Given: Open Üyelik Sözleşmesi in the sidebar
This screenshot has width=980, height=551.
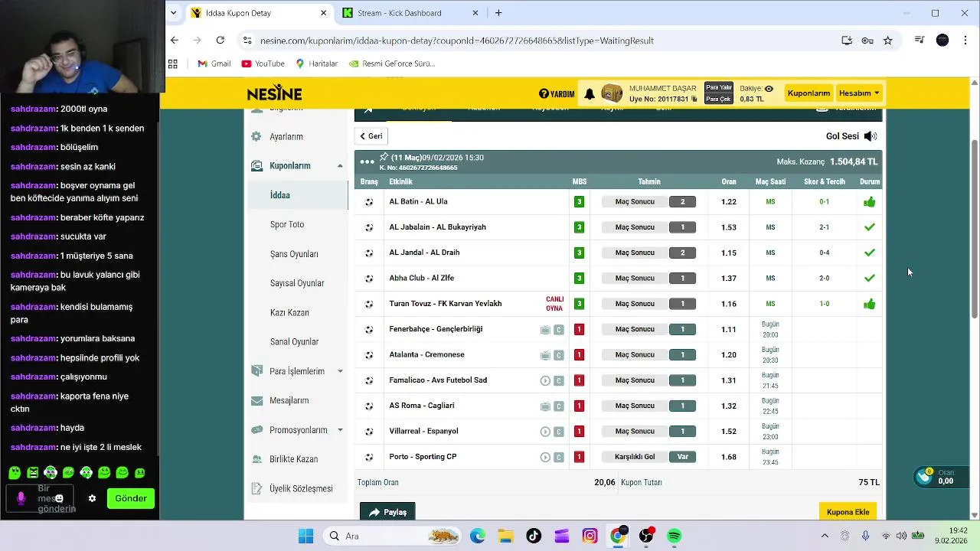Looking at the screenshot, I should (301, 488).
